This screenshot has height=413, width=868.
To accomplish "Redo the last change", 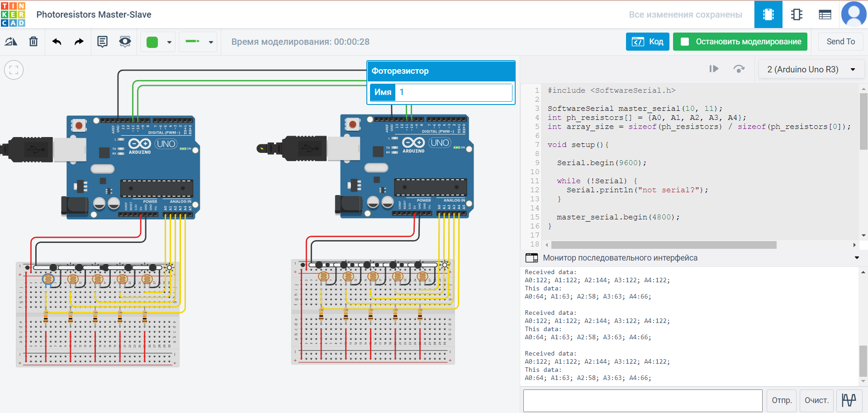I will click(x=78, y=41).
